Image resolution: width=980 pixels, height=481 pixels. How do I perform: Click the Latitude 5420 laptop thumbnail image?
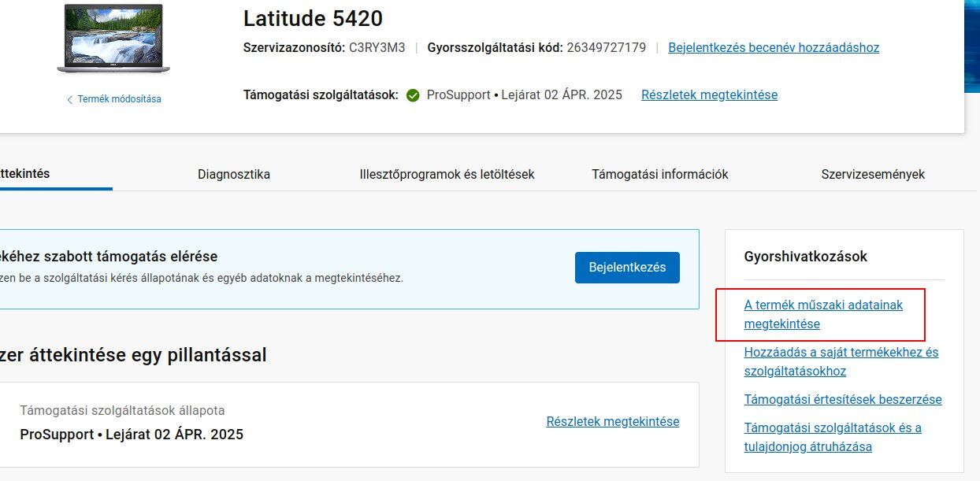pos(113,39)
